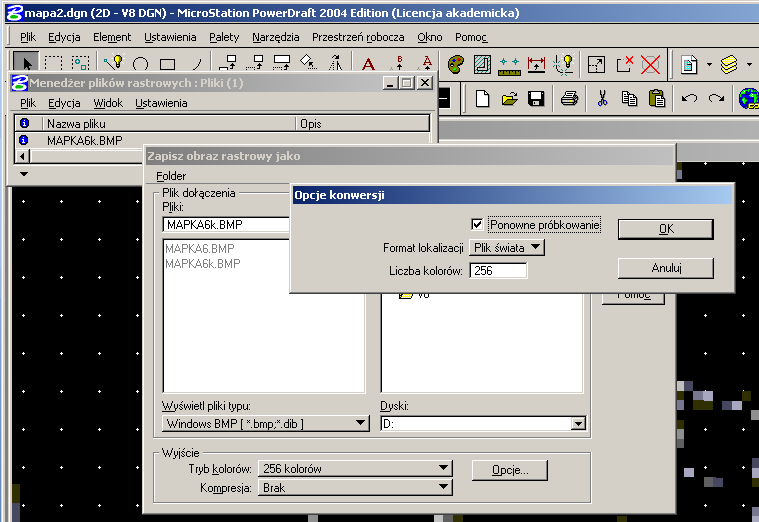Click the Undo arrow icon
759x522 pixels.
pos(689,99)
